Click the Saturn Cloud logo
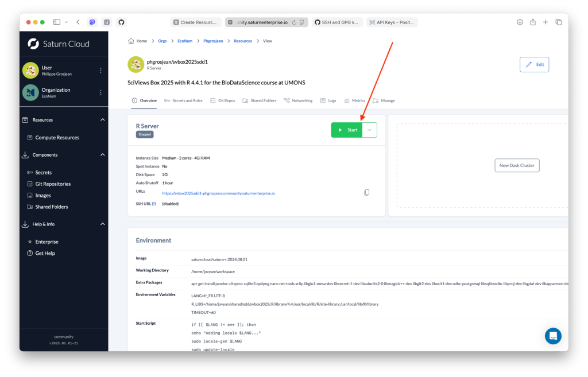The image size is (588, 377). (x=59, y=44)
